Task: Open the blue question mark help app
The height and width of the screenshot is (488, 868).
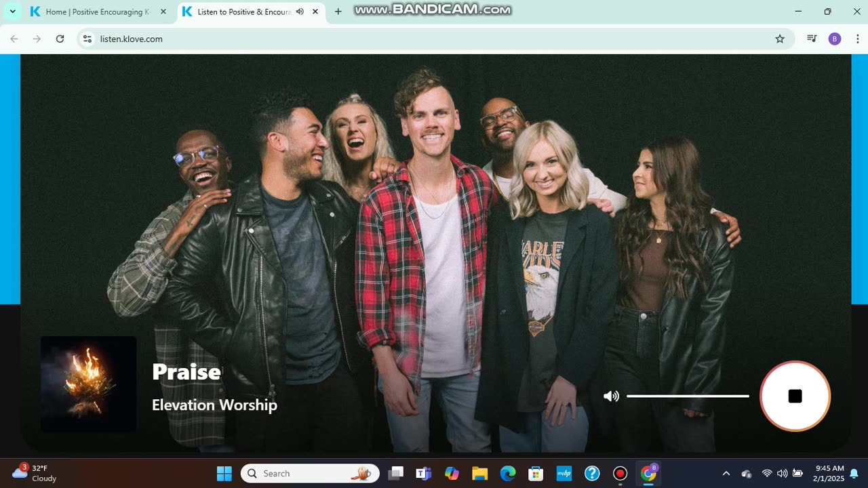Action: coord(592,473)
